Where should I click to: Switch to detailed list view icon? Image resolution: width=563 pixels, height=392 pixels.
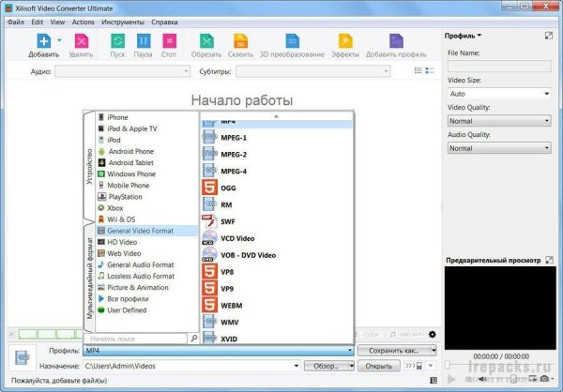click(x=430, y=70)
